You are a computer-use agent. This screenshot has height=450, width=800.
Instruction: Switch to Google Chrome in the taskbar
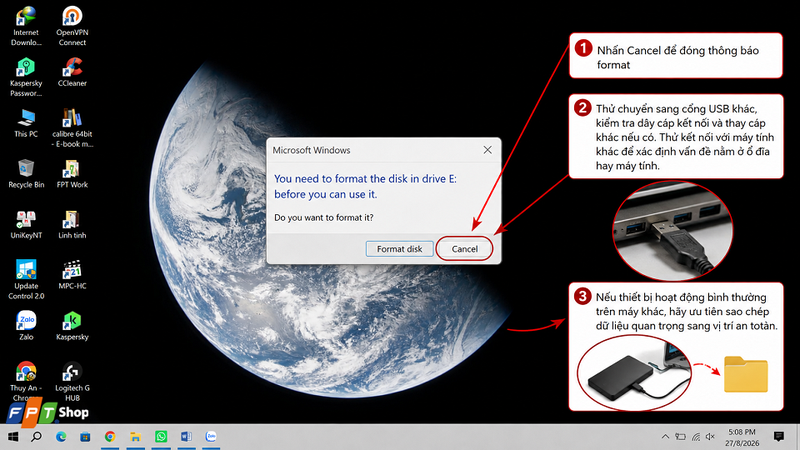(110, 437)
